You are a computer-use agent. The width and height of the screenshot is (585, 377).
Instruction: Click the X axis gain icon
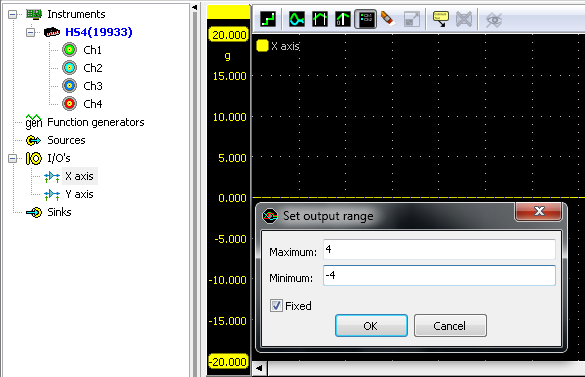coord(52,176)
